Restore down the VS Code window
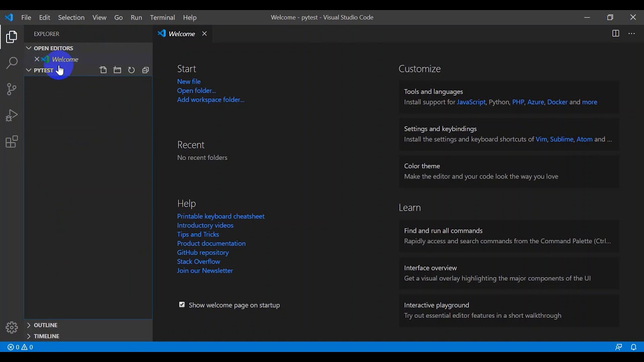The height and width of the screenshot is (362, 644). point(610,17)
